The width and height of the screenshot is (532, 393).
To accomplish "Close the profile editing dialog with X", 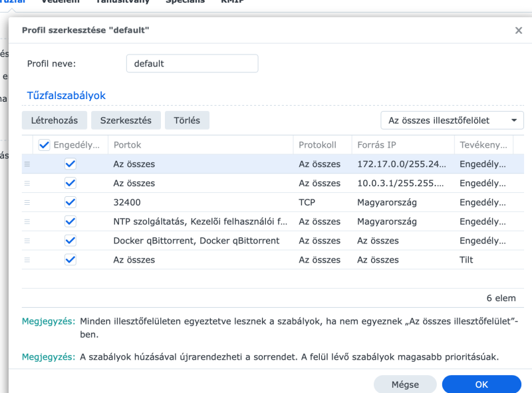I will [519, 31].
